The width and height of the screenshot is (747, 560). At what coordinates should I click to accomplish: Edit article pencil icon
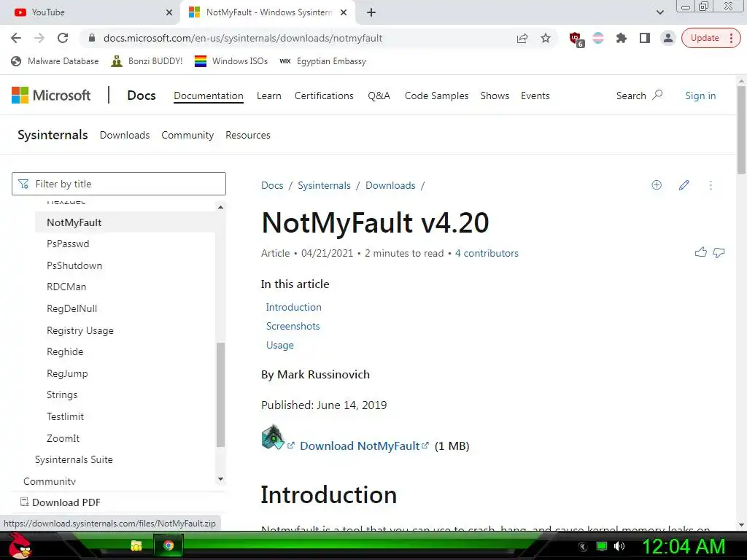(x=684, y=185)
